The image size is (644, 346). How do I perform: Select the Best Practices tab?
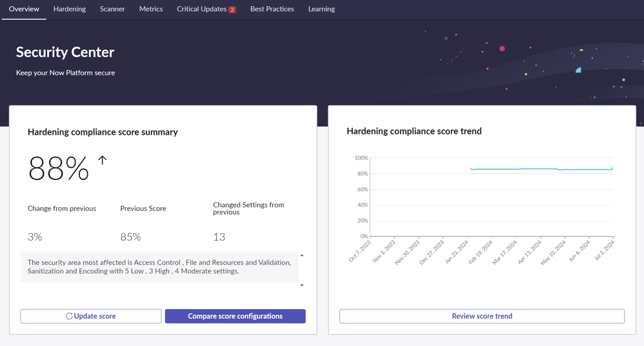[x=272, y=9]
